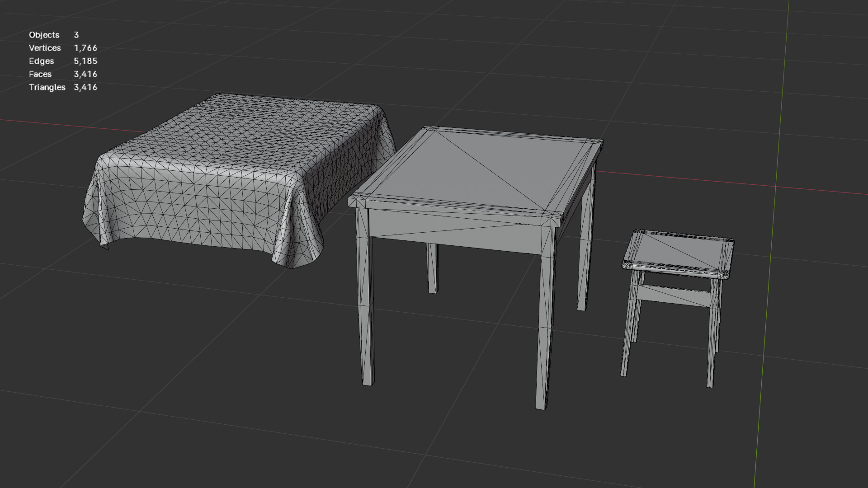Click the Objects statistics label
This screenshot has width=868, height=488.
point(44,35)
